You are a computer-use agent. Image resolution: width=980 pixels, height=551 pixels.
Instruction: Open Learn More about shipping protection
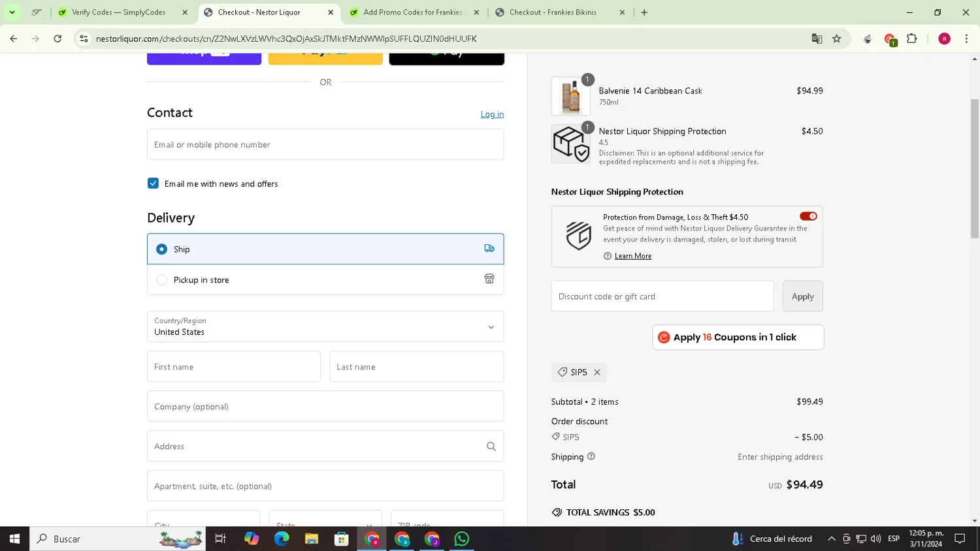point(633,256)
